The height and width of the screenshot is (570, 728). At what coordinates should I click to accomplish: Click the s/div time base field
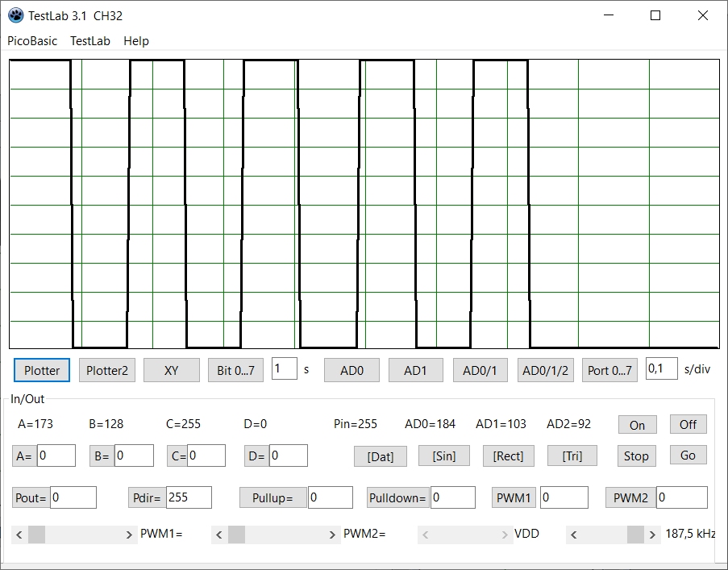click(x=661, y=368)
